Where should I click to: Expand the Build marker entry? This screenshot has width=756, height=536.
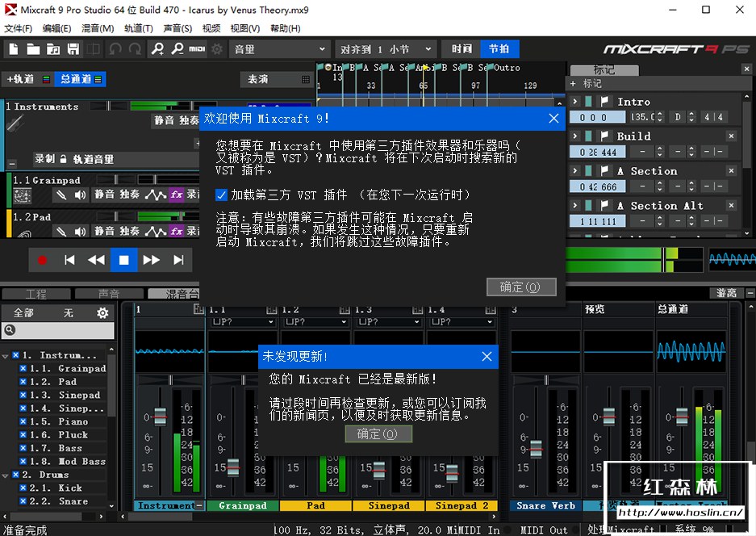pyautogui.click(x=574, y=136)
